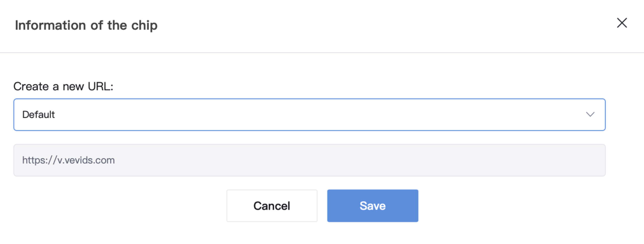
Task: Open the Default URL dropdown
Action: [x=309, y=115]
